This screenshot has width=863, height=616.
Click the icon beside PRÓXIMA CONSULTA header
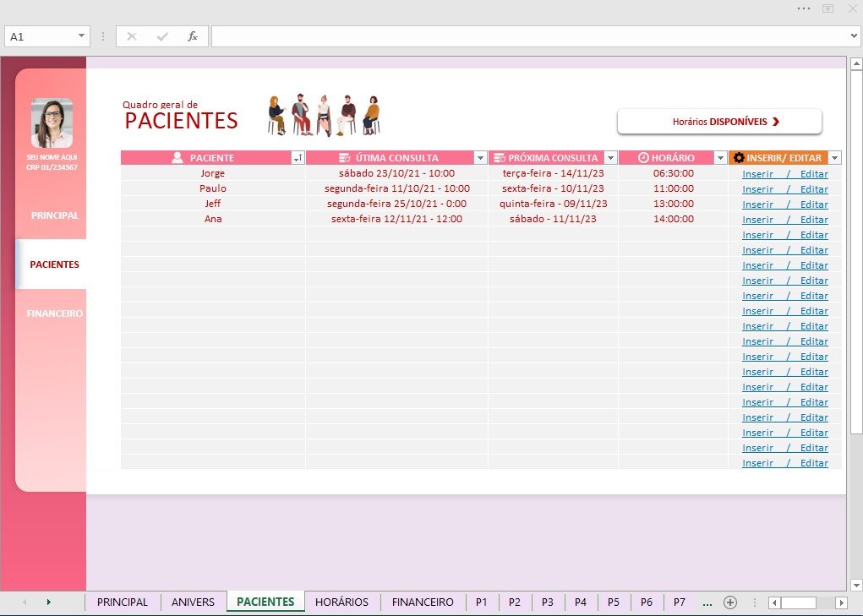[500, 158]
